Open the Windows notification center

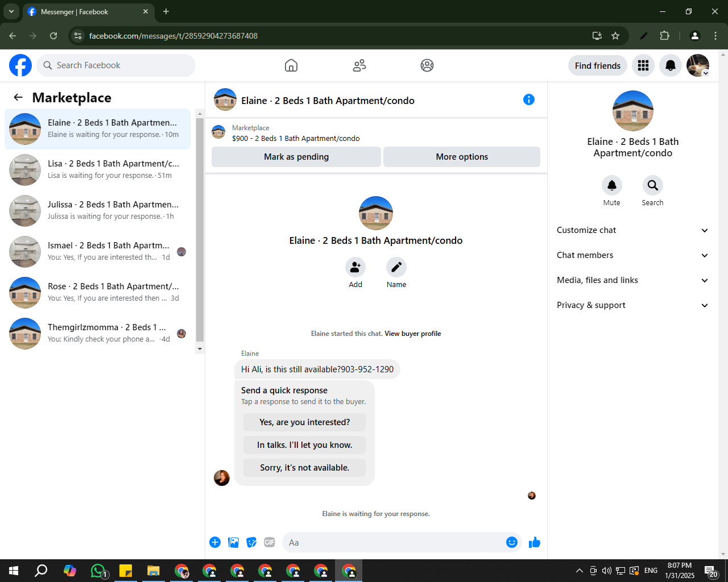711,571
